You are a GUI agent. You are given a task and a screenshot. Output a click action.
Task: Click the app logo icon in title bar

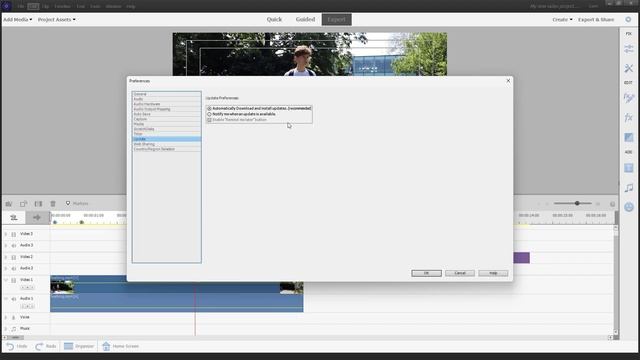[6, 6]
